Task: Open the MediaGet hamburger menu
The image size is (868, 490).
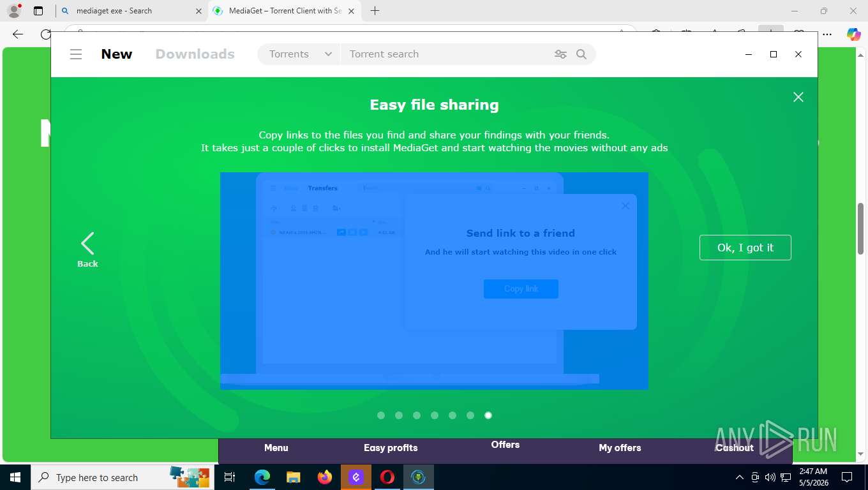Action: (x=76, y=54)
